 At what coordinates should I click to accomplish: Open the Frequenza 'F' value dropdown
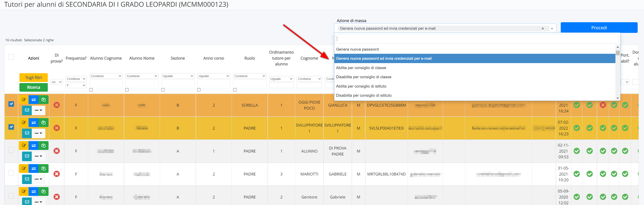tap(76, 85)
